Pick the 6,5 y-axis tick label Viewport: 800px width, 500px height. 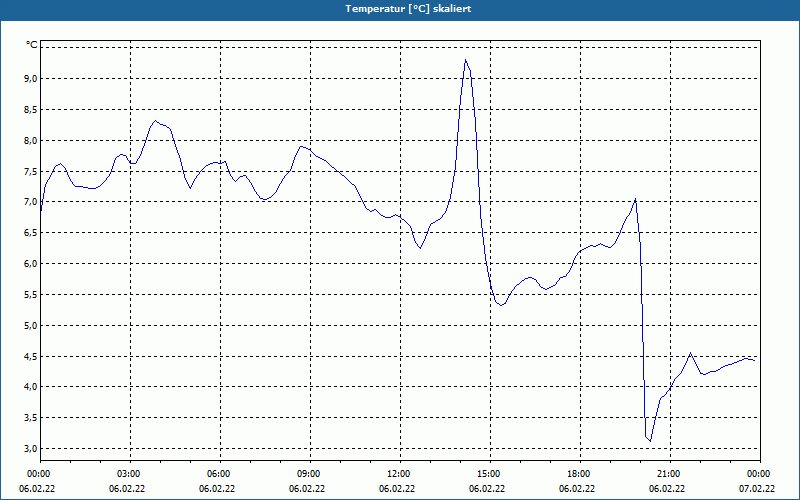click(x=31, y=233)
